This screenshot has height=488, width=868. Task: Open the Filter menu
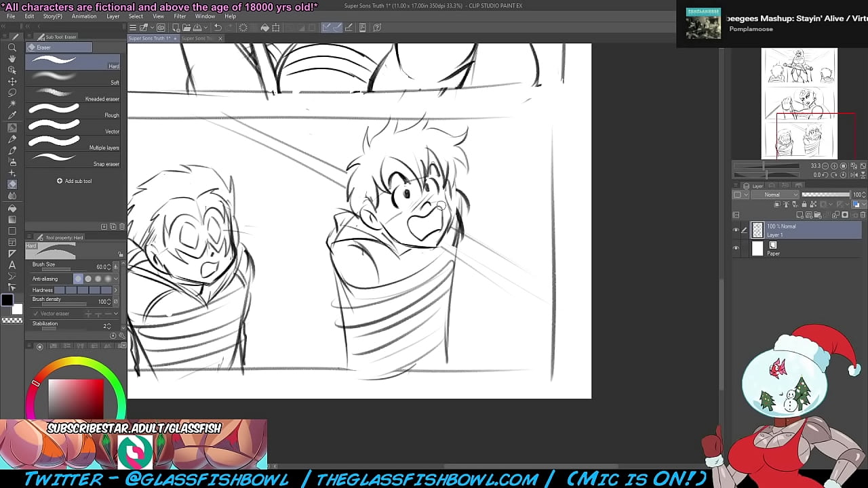(x=180, y=16)
